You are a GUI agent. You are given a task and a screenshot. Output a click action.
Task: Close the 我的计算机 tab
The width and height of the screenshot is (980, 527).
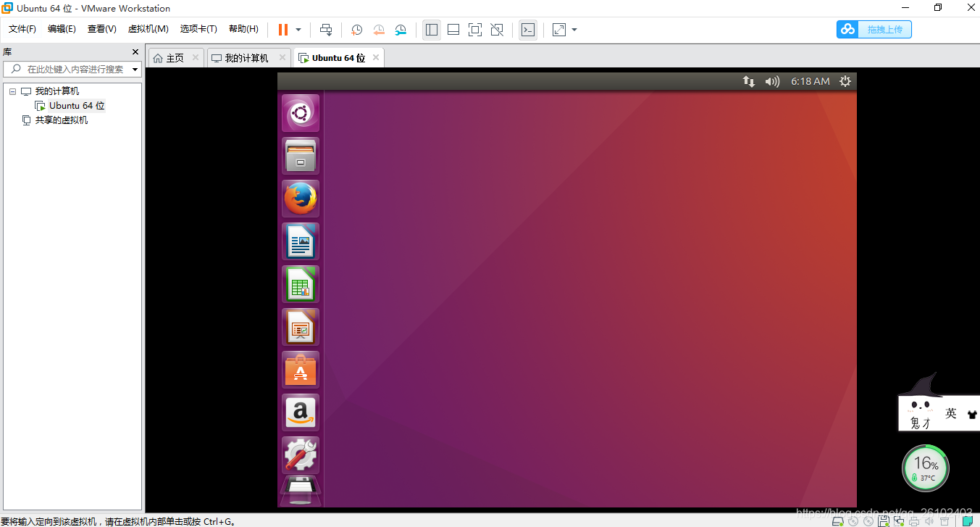coord(282,58)
